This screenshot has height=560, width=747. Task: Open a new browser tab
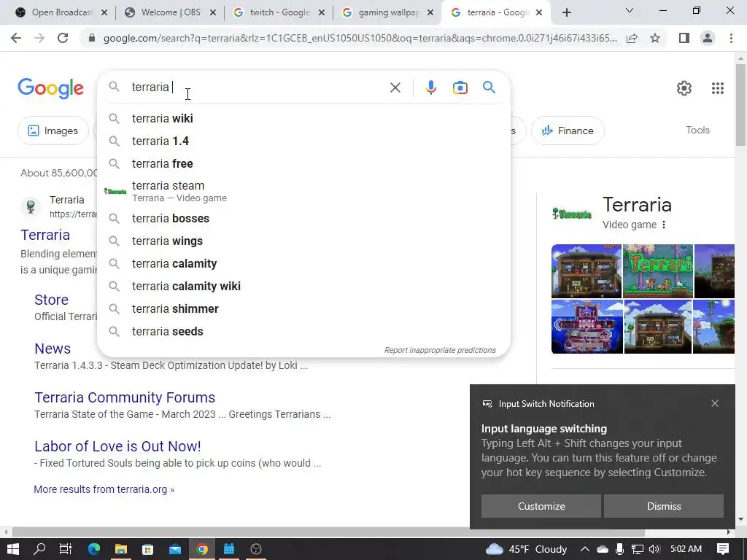coord(566,13)
